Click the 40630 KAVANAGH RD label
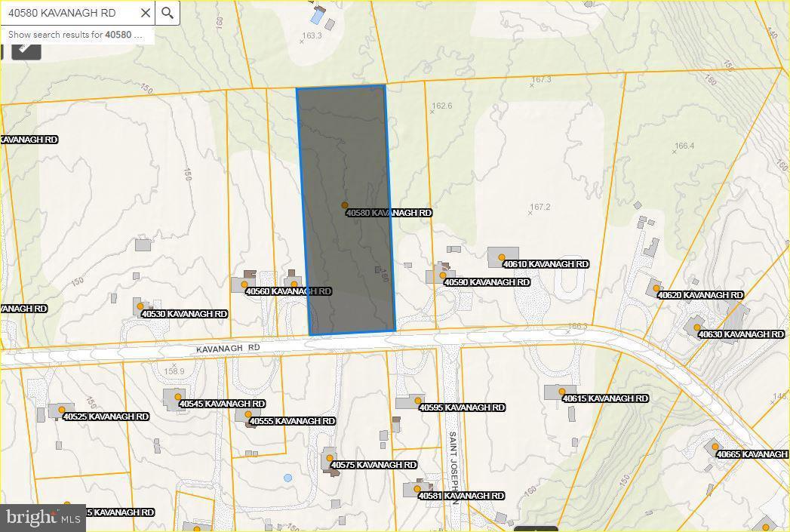The image size is (790, 532). [x=741, y=334]
